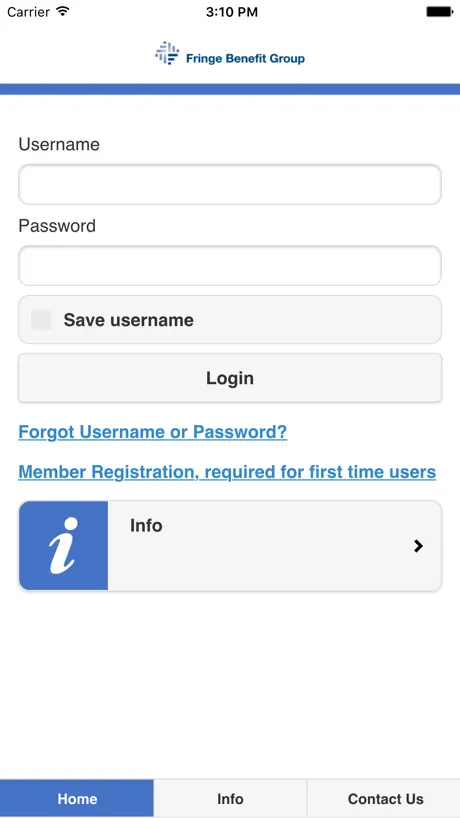Image resolution: width=460 pixels, height=818 pixels.
Task: Click the Login button
Action: tap(230, 378)
